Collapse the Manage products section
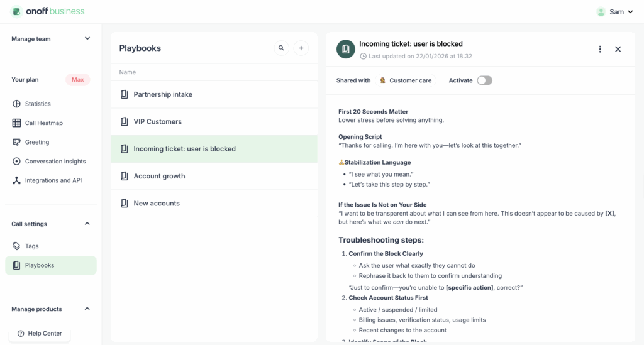 (87, 309)
